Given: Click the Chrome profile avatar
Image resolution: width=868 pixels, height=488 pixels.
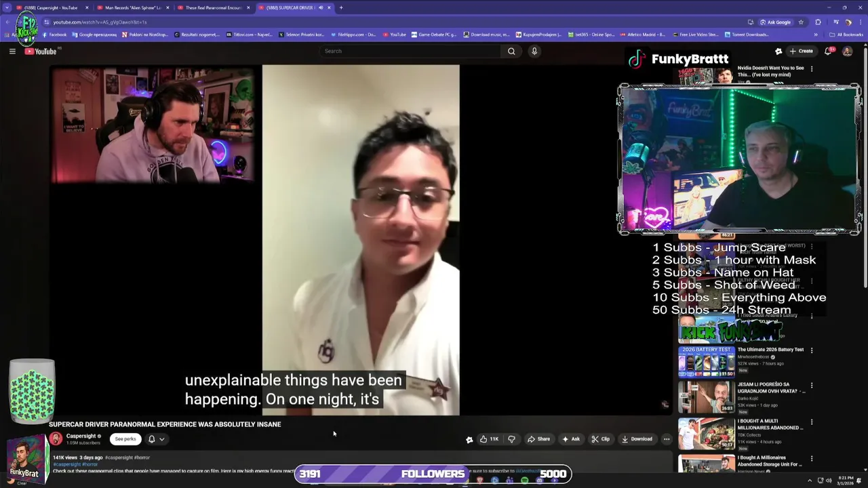Looking at the screenshot, I should coord(848,22).
